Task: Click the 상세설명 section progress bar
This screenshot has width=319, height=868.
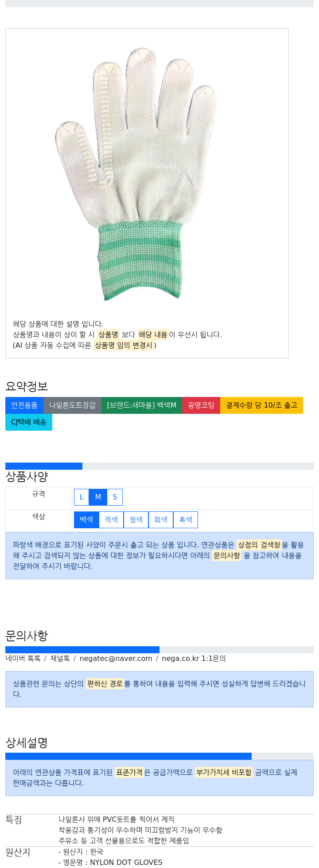Action: pos(159,756)
